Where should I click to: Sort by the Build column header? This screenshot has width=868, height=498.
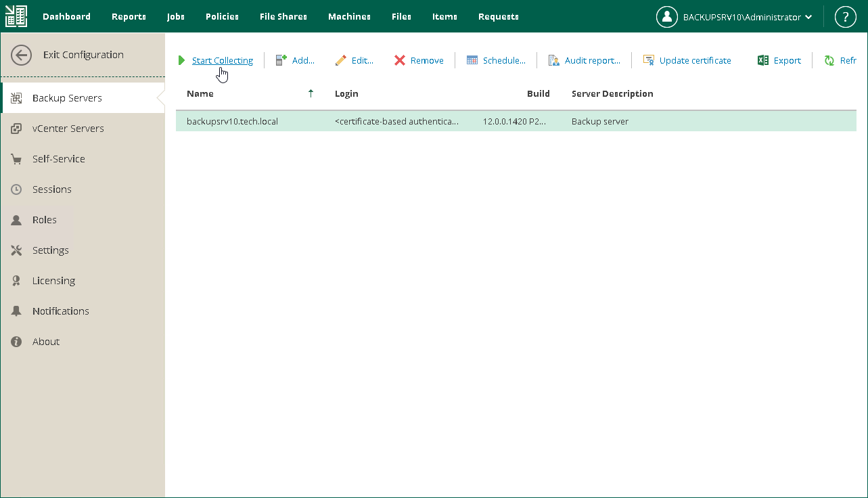[539, 94]
